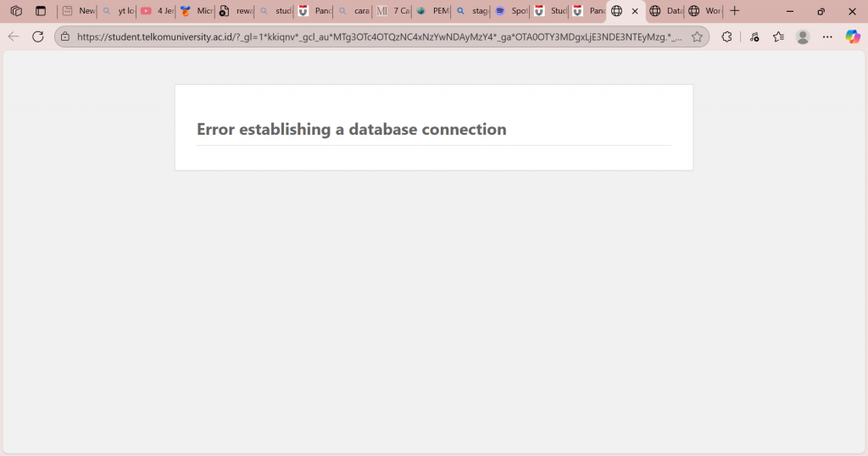Switch to the 'PEM' tab
Viewport: 868px width, 456px height.
coord(432,11)
